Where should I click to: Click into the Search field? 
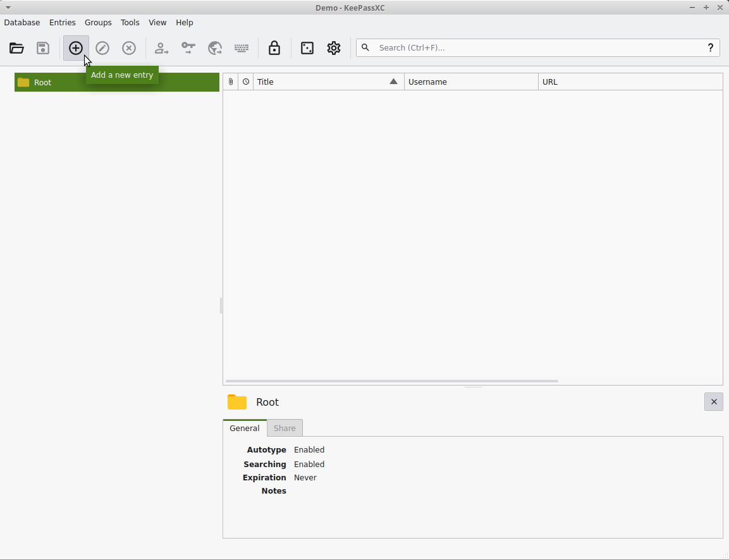(537, 48)
